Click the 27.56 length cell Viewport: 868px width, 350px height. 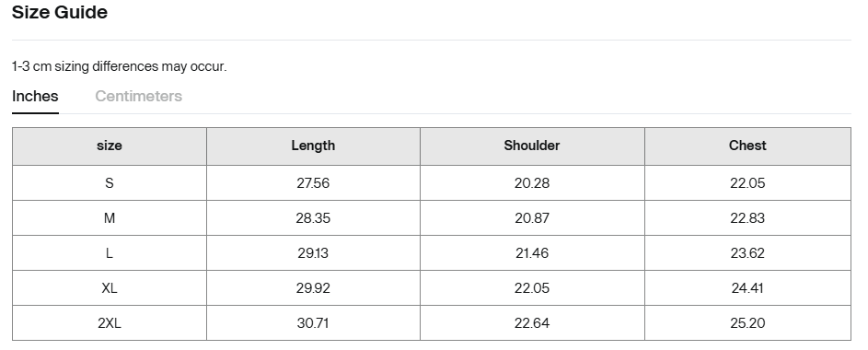[313, 182]
